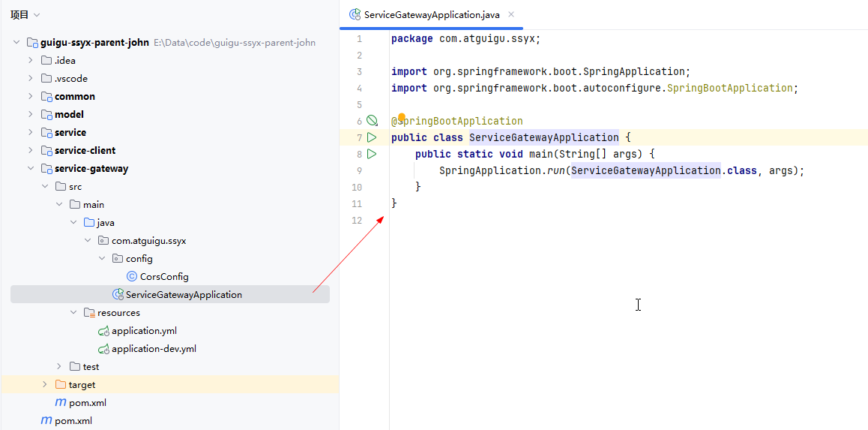Expand the .idea folder
Image resolution: width=868 pixels, height=430 pixels.
31,60
